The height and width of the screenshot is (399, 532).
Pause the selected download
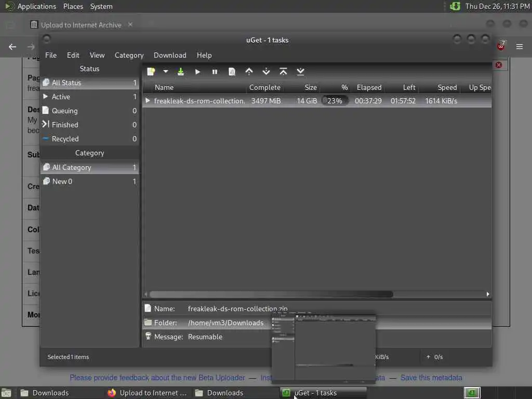coord(215,72)
